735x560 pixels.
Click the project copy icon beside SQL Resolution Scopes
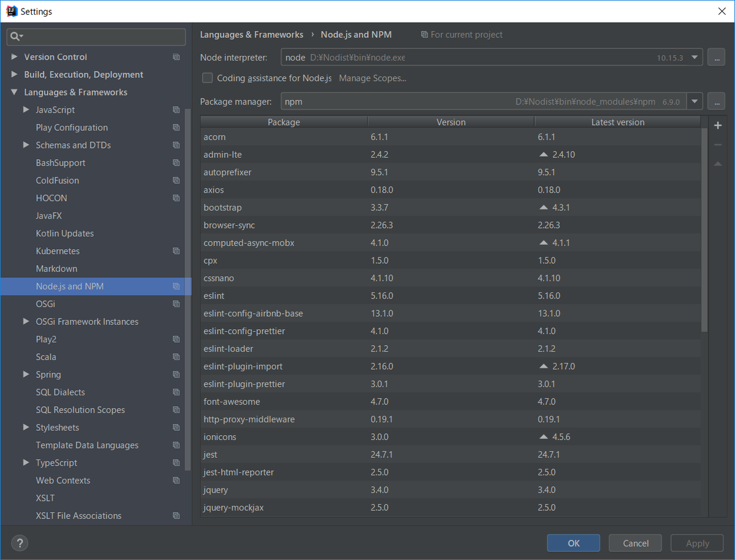[176, 410]
